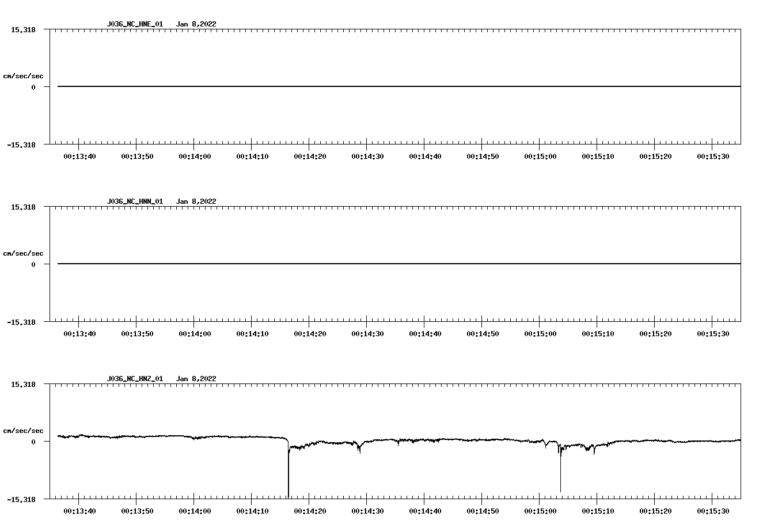
Task: Click the 00:14:50 time label under HNE plot
Action: coord(483,156)
